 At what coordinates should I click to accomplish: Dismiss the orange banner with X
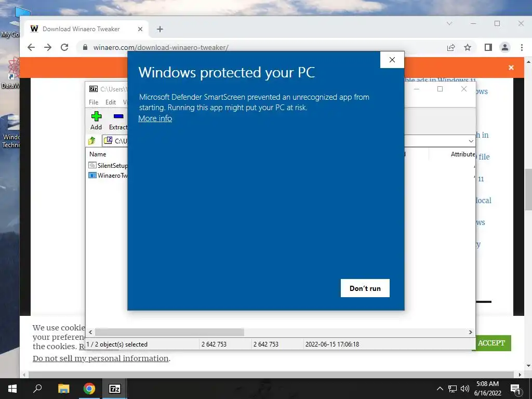coord(511,68)
